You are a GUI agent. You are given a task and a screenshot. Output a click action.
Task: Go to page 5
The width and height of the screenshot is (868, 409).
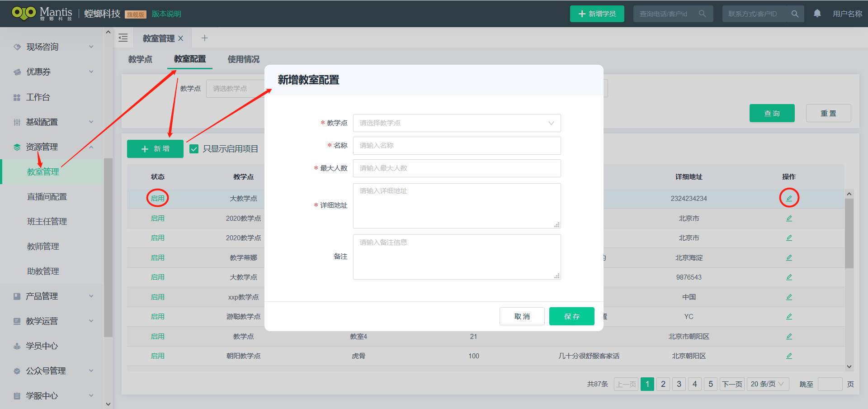pos(711,384)
